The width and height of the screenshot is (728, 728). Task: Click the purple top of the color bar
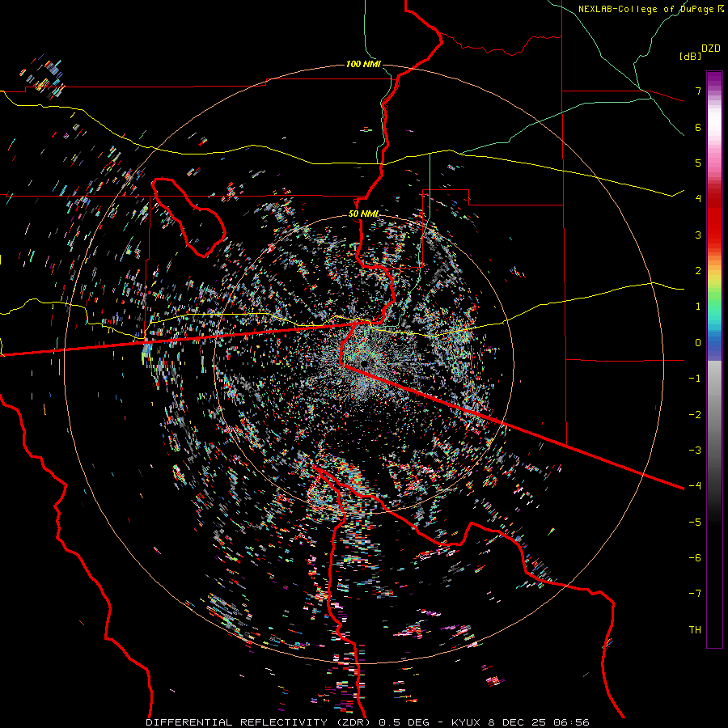(x=714, y=79)
